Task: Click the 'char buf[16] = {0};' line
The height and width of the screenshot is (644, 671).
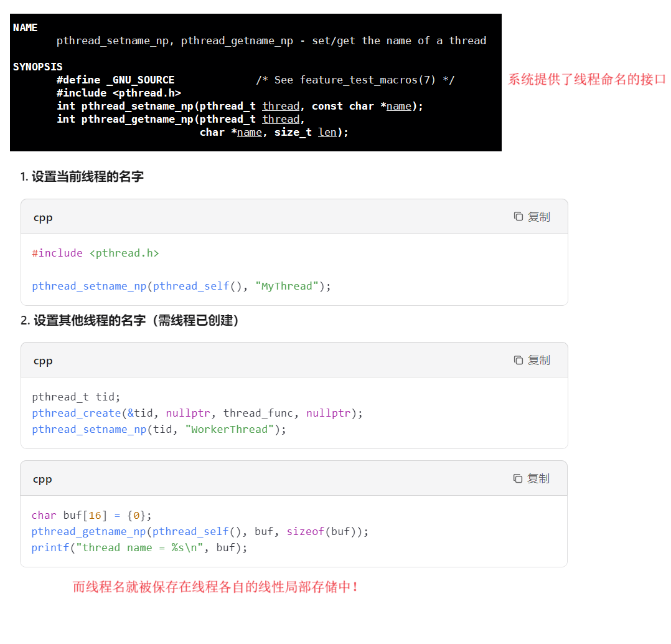Action: 91,515
